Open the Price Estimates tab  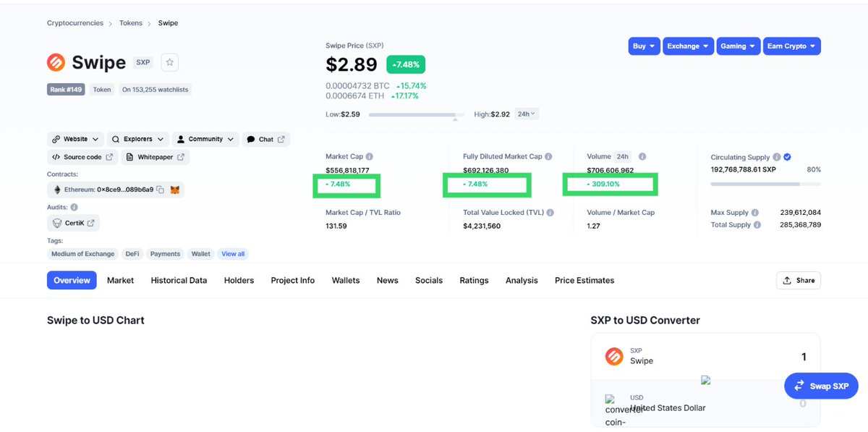(x=584, y=281)
